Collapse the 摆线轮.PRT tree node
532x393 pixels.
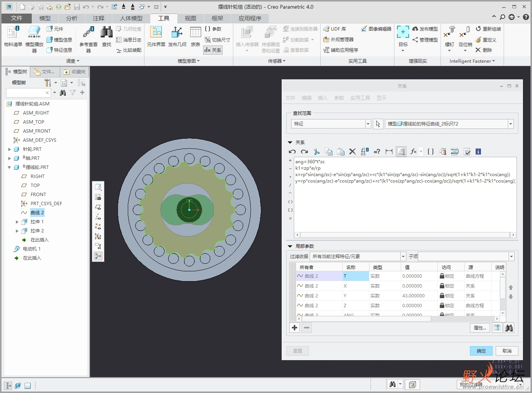(9, 167)
